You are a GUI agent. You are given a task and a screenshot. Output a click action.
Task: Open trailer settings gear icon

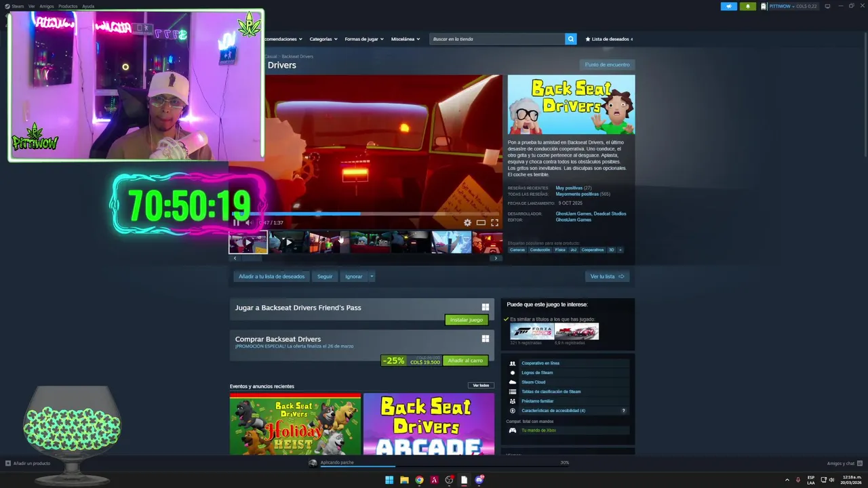[467, 222]
